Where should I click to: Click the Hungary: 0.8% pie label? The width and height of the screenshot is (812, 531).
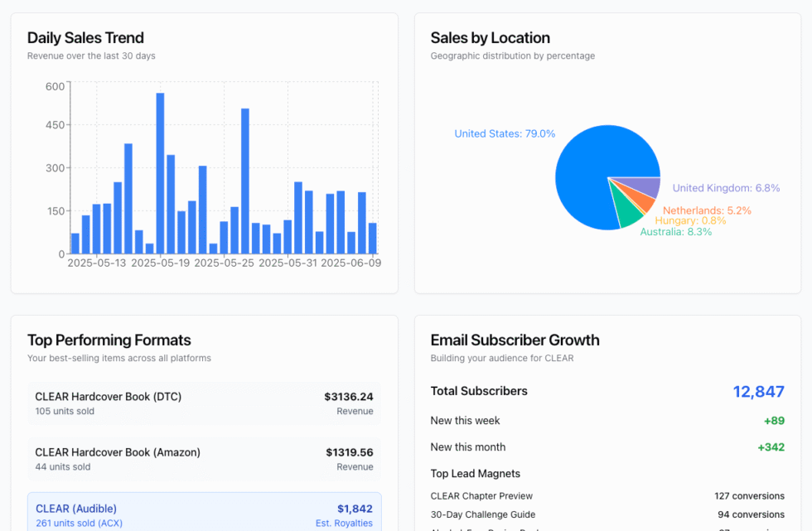[690, 220]
